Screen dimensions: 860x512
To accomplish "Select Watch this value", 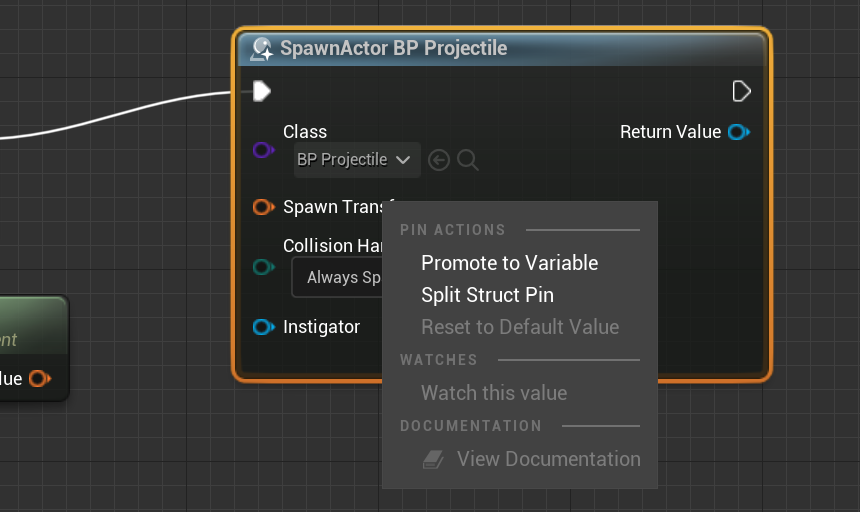I will click(x=494, y=393).
